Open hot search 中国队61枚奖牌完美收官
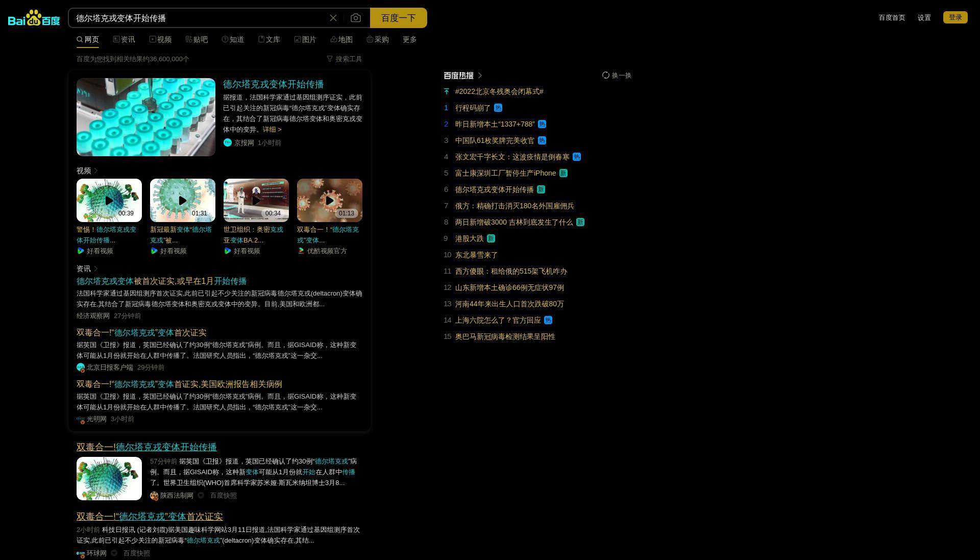Viewport: 980px width, 560px height. point(495,140)
